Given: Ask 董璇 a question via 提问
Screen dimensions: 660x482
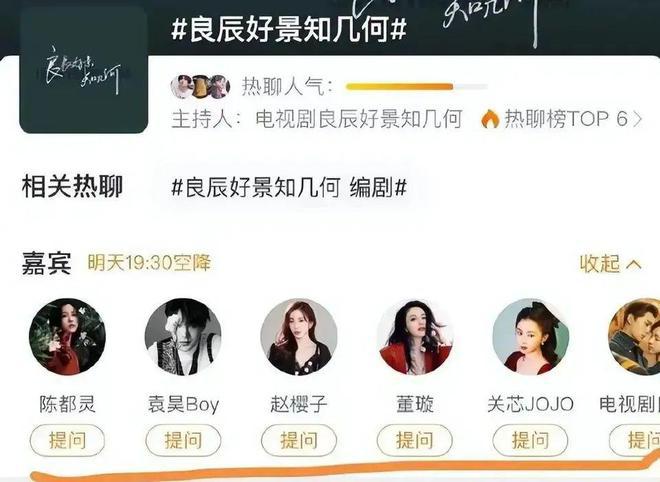Looking at the screenshot, I should [415, 440].
